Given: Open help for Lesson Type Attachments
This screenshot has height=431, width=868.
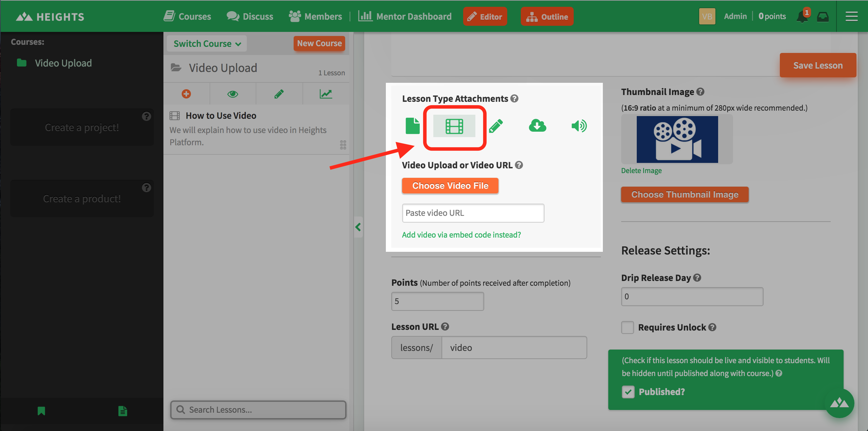Looking at the screenshot, I should pyautogui.click(x=514, y=98).
